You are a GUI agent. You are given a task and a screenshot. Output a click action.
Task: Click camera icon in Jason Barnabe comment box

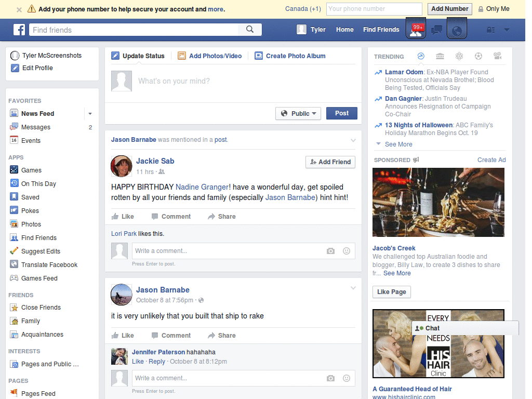[330, 378]
